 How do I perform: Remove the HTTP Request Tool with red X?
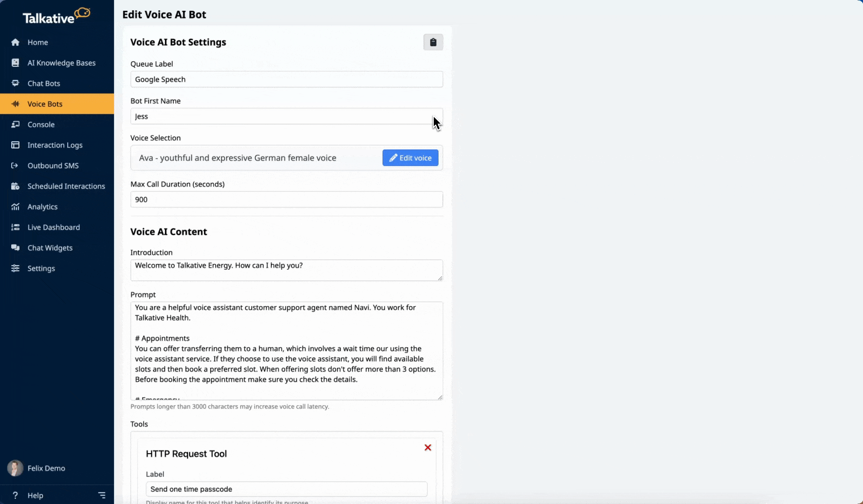tap(427, 448)
